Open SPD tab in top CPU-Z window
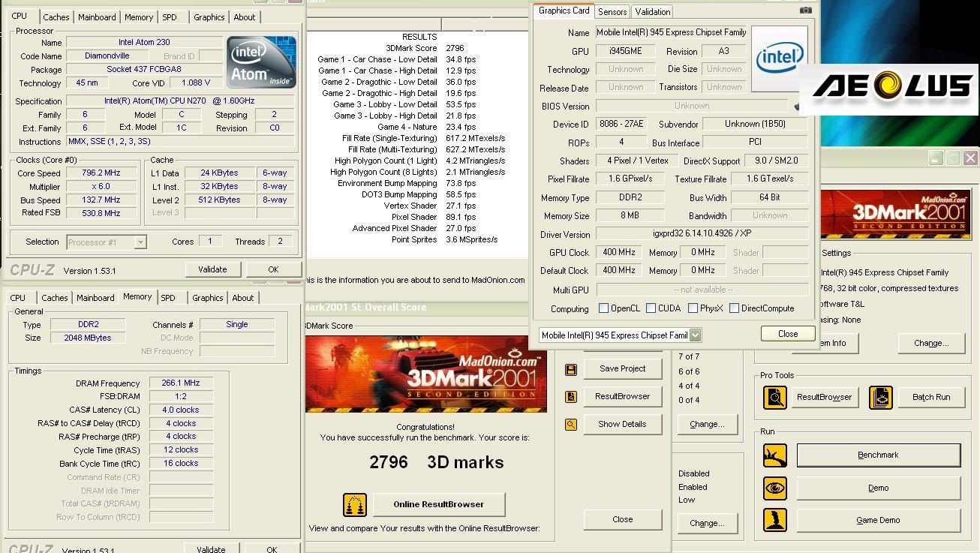The width and height of the screenshot is (980, 553). (170, 17)
